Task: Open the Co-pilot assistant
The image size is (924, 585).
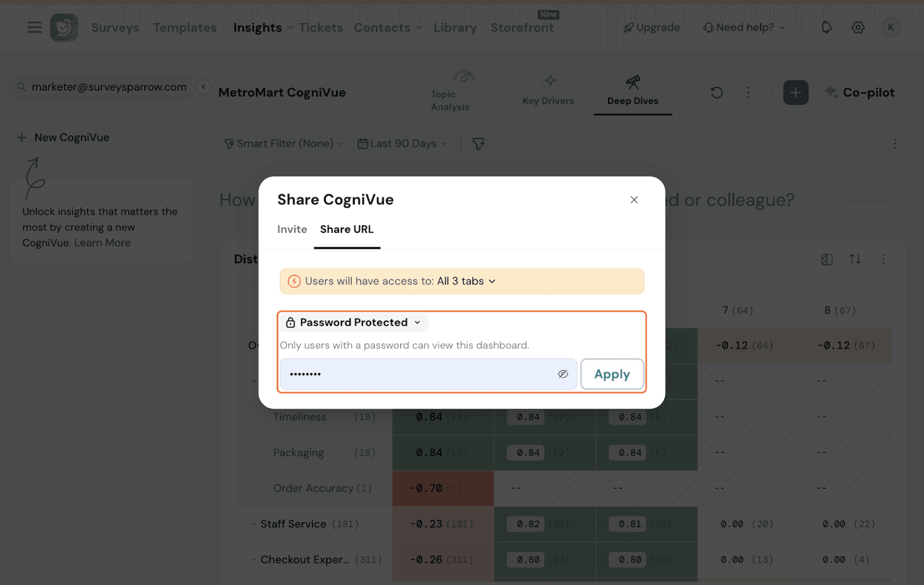Action: 859,92
